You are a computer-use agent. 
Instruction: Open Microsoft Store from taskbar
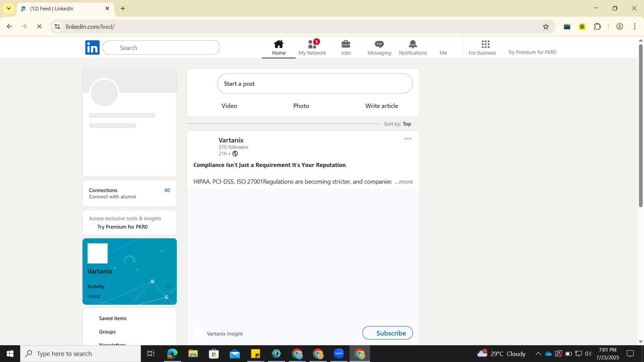214,354
